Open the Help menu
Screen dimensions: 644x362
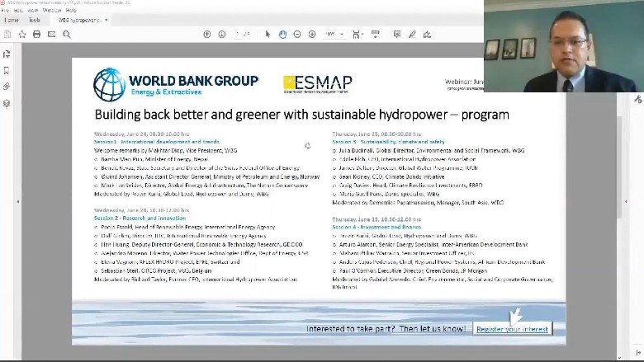71,10
